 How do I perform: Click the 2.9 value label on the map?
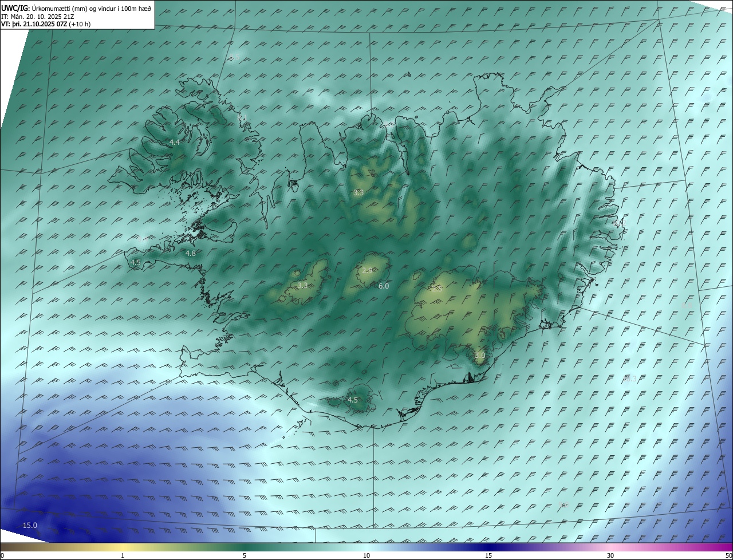tap(368, 270)
